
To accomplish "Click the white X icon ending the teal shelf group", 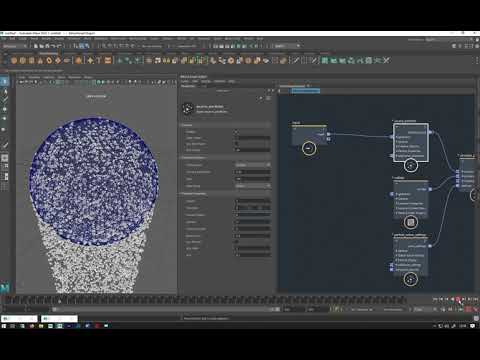I will click(386, 60).
